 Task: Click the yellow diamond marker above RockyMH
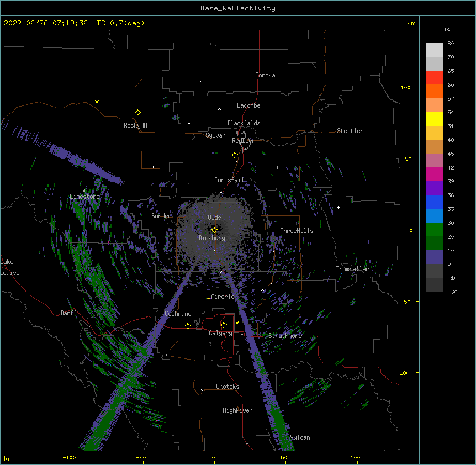[x=137, y=113]
